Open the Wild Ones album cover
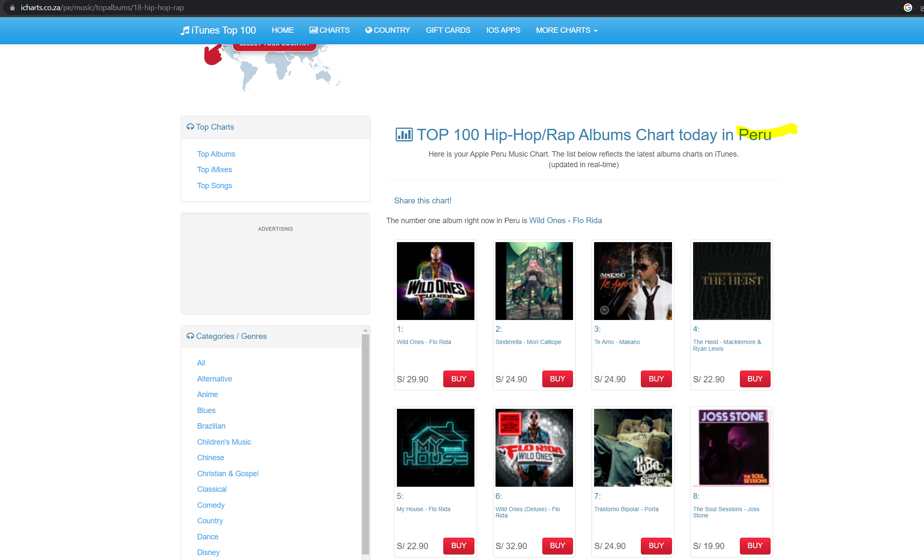 coord(435,281)
